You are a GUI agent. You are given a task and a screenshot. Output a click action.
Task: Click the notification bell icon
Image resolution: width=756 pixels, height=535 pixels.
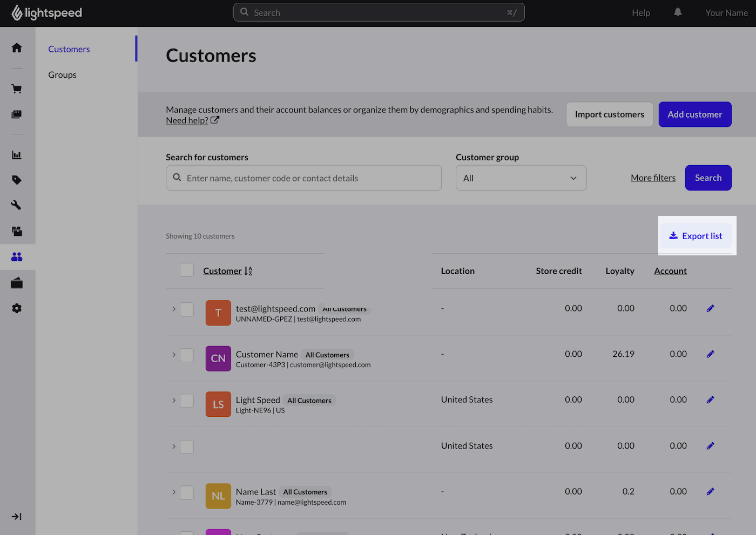[x=678, y=12]
